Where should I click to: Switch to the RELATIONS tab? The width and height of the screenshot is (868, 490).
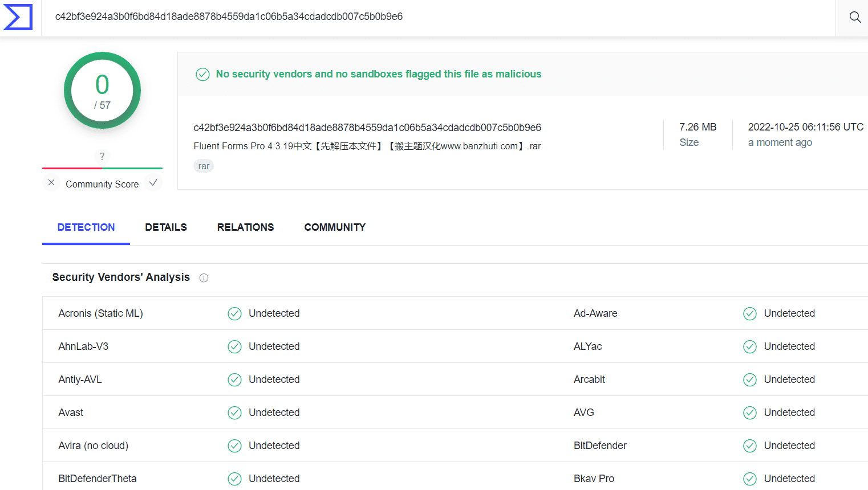pyautogui.click(x=246, y=227)
